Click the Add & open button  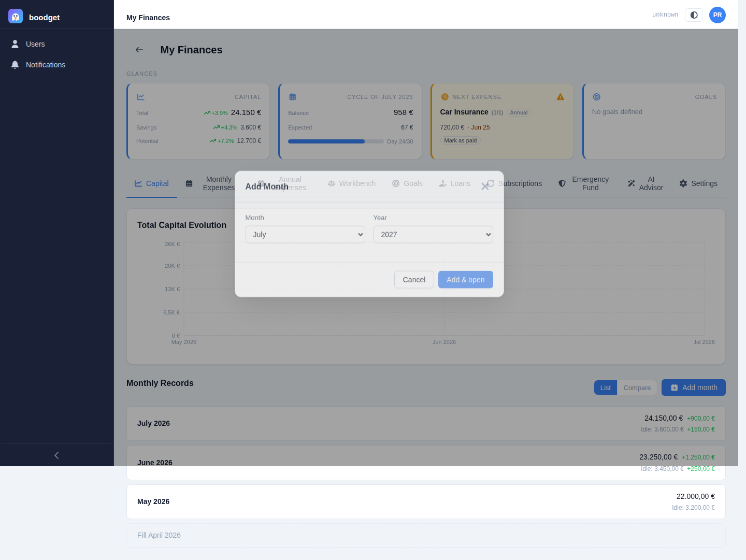[x=466, y=280]
